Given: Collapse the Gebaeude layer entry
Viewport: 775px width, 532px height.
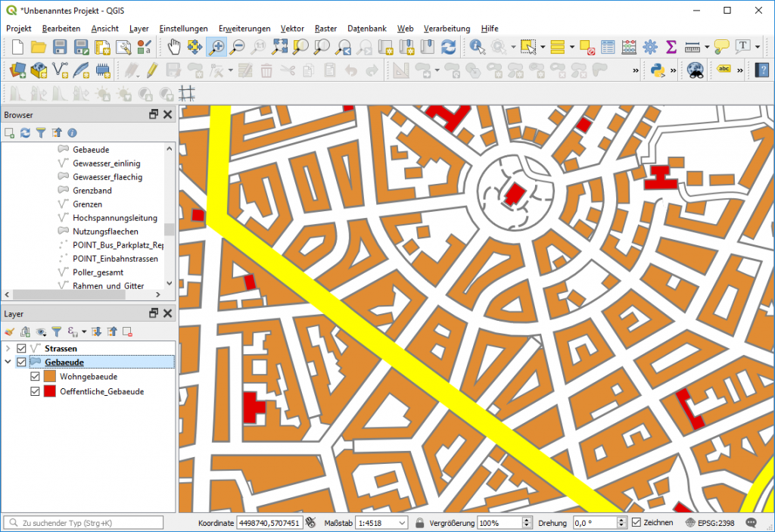Looking at the screenshot, I should 8,362.
